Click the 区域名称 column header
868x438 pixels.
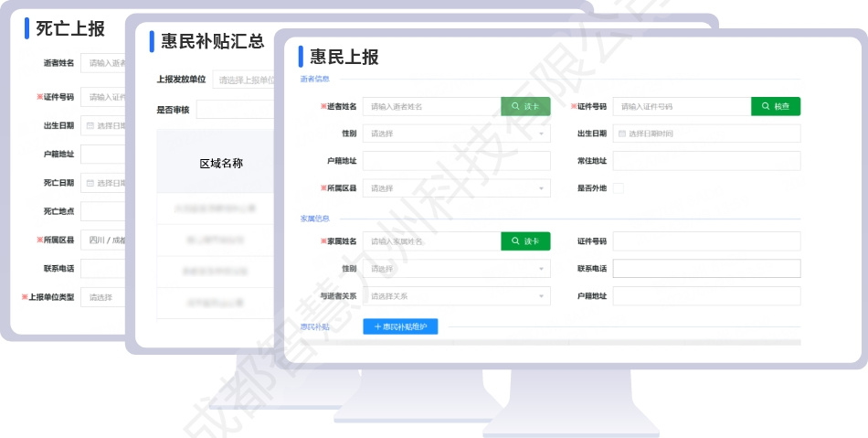click(221, 164)
